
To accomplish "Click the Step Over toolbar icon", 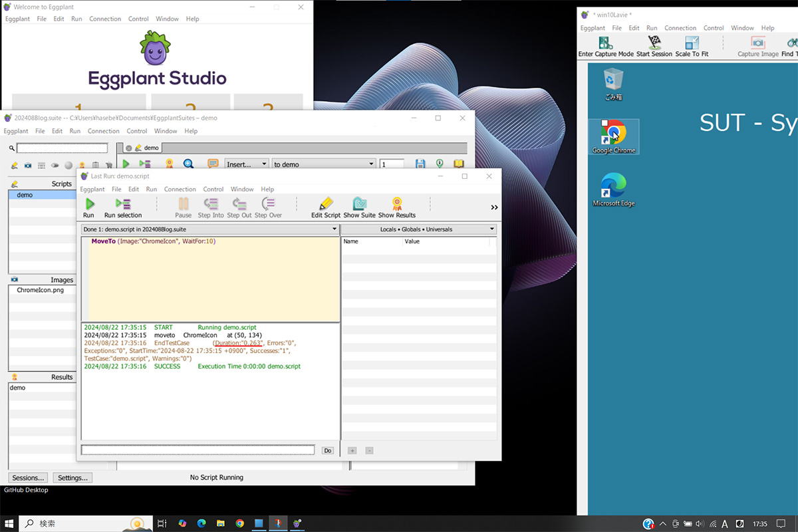I will click(268, 204).
